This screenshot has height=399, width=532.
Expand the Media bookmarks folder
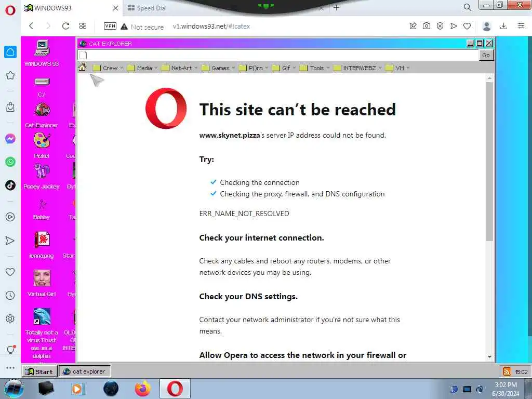[142, 68]
